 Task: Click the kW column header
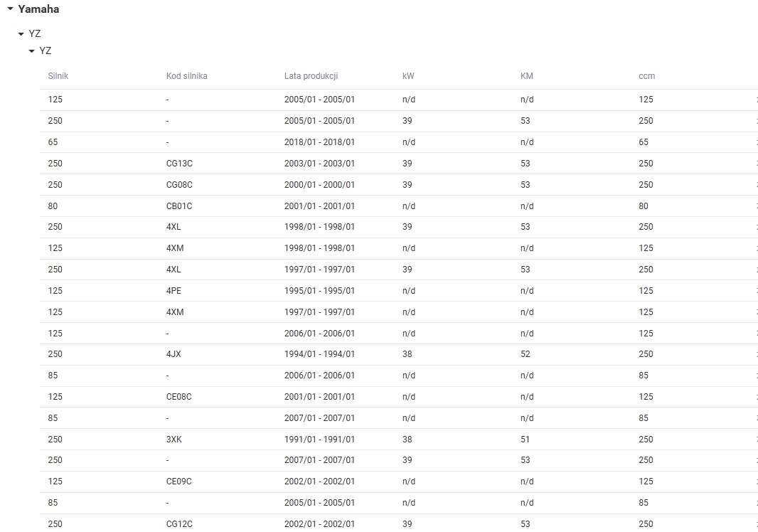pyautogui.click(x=408, y=76)
